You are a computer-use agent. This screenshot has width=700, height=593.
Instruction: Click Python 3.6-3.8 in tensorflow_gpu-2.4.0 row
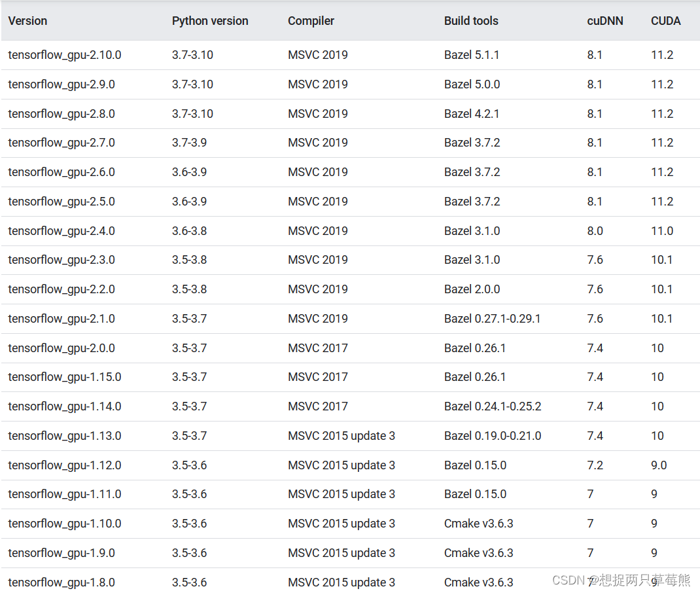(x=189, y=231)
